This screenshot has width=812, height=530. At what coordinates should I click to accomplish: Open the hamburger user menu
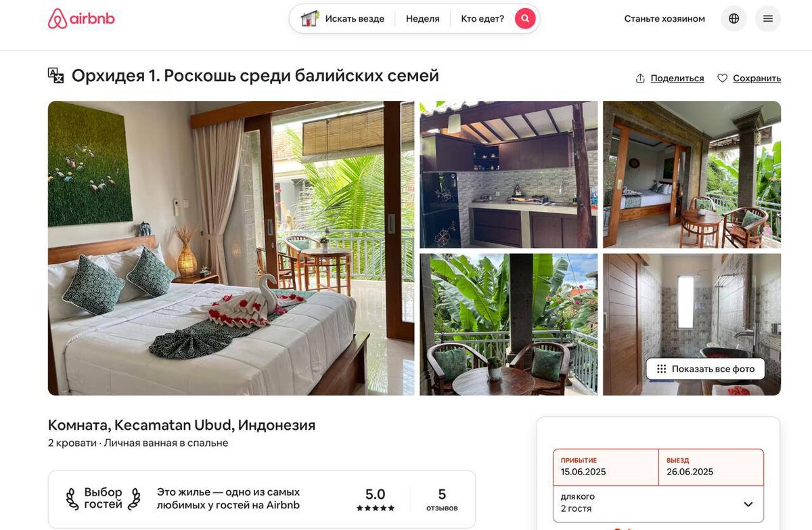[x=768, y=18]
